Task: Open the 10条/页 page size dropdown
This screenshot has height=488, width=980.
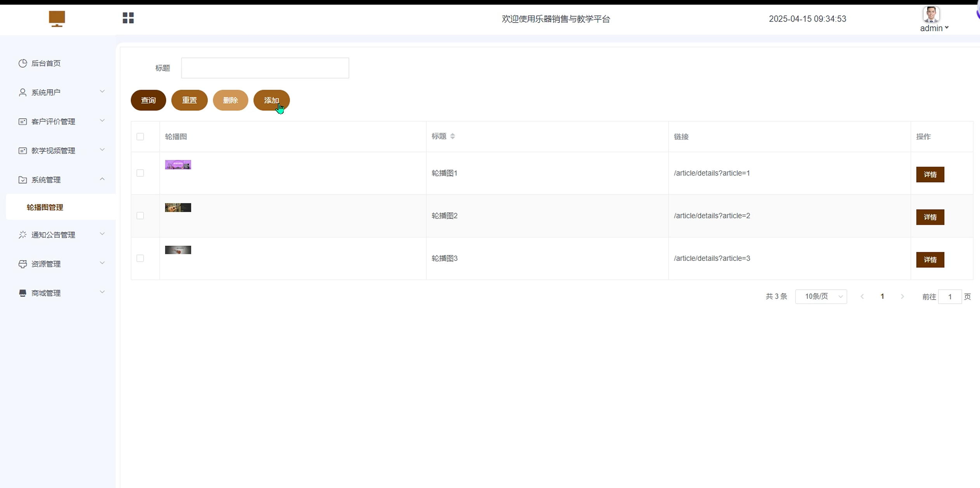Action: [x=821, y=297]
